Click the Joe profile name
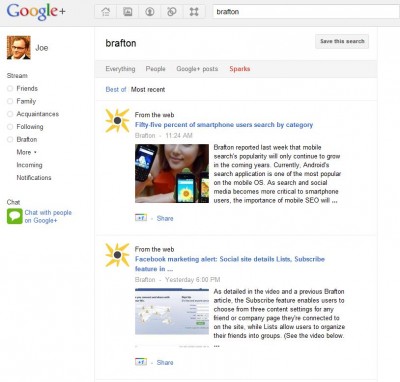 click(x=42, y=48)
